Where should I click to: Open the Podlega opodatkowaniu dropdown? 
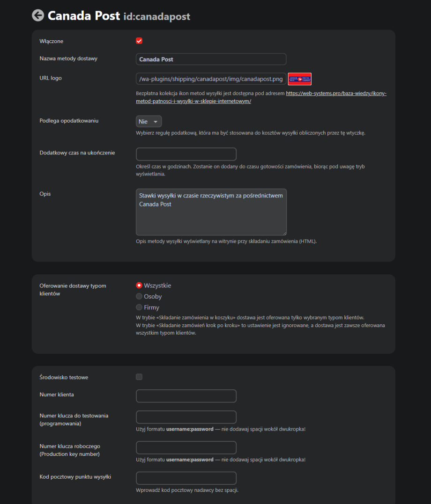click(149, 121)
